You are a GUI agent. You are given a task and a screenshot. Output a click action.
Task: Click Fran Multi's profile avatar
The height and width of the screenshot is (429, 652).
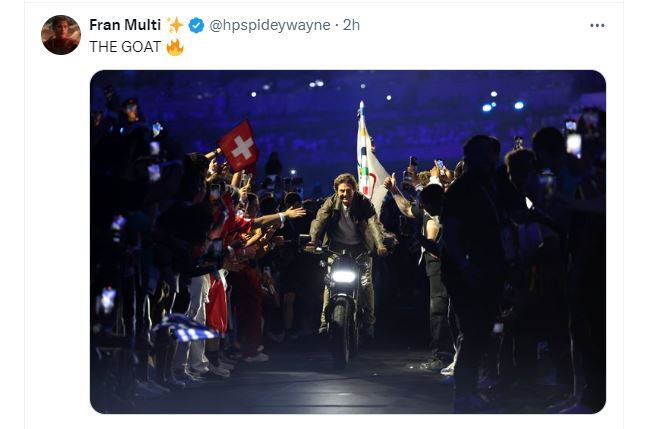[x=60, y=35]
